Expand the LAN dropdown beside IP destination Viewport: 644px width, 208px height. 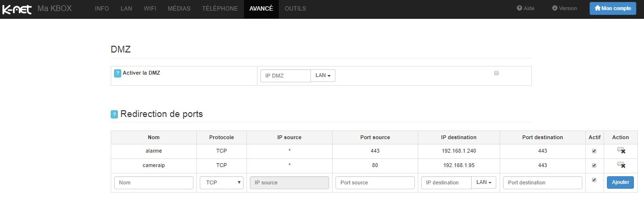484,183
